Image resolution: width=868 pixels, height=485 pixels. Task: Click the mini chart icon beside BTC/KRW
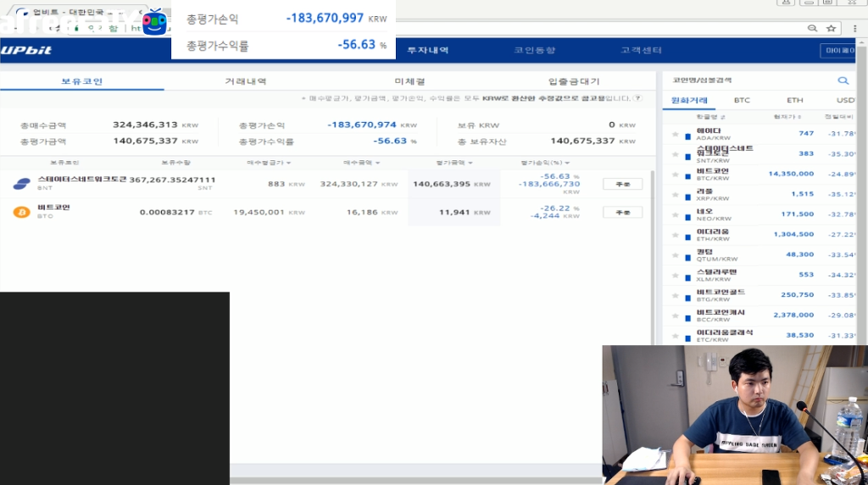pos(688,176)
